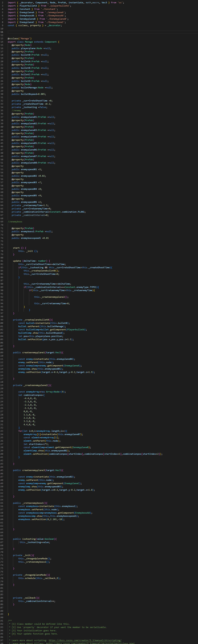
Task: Click "public enemyplane01:Prefab =null;"
Action: point(33,117)
